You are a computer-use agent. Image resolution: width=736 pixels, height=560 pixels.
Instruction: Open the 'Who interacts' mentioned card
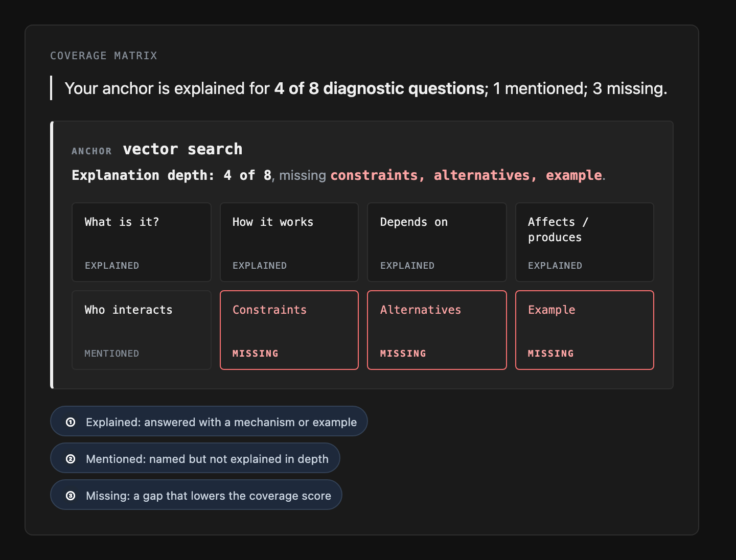coord(142,330)
